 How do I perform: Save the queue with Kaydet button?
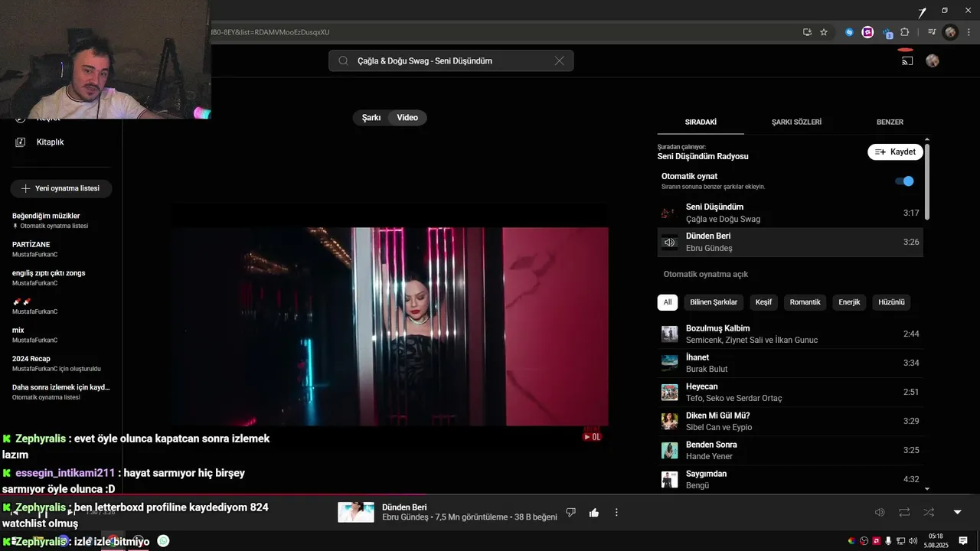point(895,152)
